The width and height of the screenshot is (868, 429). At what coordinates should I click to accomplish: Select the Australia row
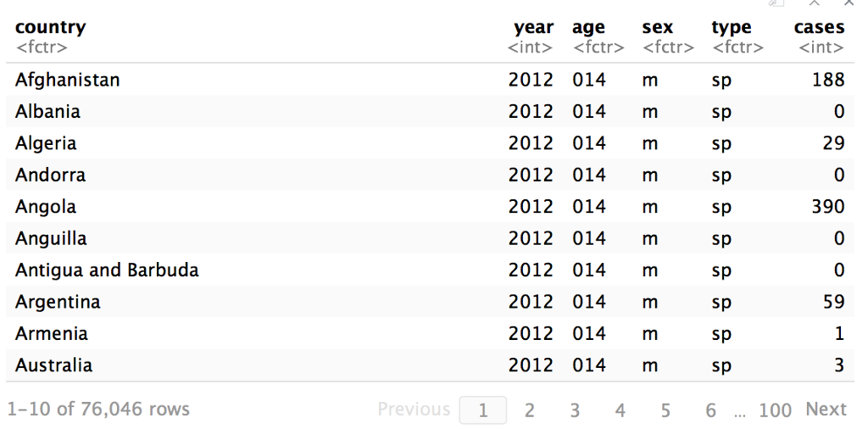(430, 365)
